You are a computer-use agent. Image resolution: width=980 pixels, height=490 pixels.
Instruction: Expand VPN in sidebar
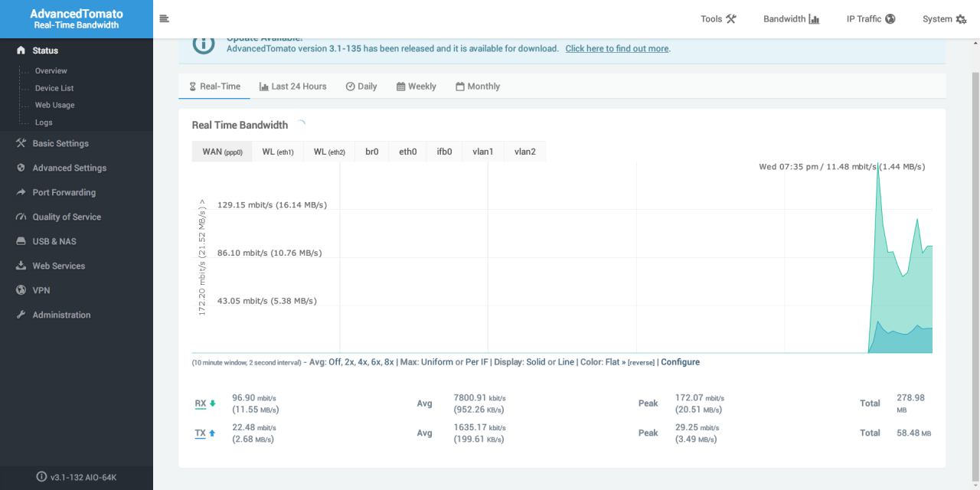tap(77, 290)
